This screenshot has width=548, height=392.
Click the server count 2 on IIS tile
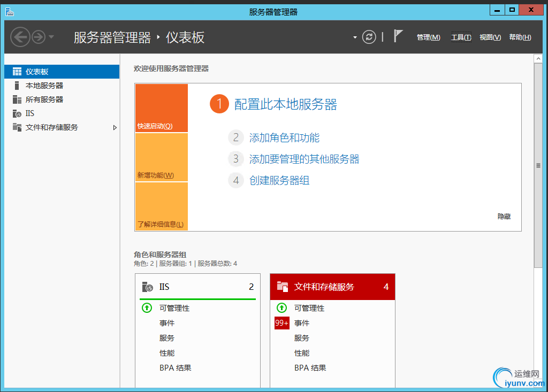(x=252, y=287)
